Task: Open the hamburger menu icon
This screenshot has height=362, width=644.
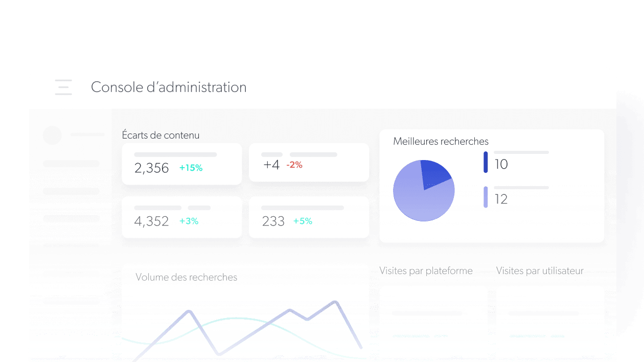Action: 63,87
